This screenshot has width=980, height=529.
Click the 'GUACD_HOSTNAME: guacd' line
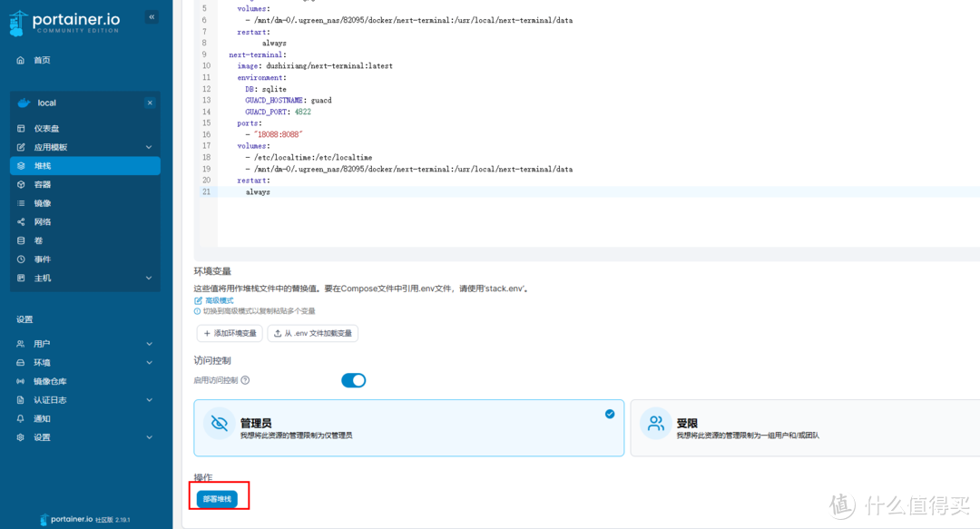coord(289,100)
